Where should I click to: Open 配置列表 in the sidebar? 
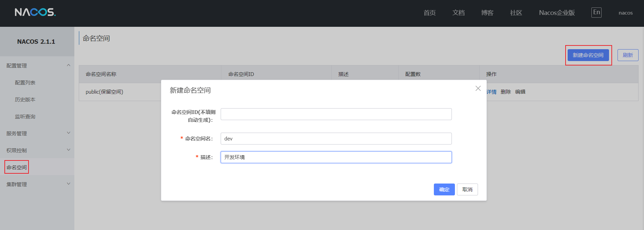pos(25,82)
